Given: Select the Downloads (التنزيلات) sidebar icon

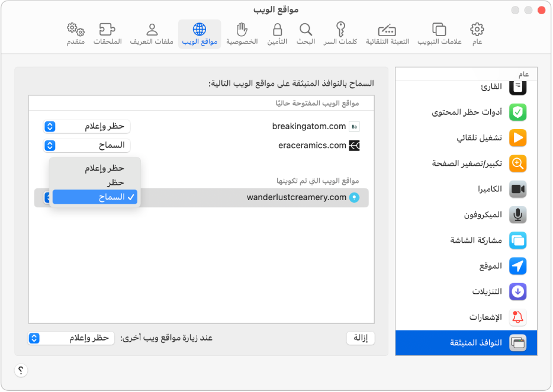Looking at the screenshot, I should 518,291.
